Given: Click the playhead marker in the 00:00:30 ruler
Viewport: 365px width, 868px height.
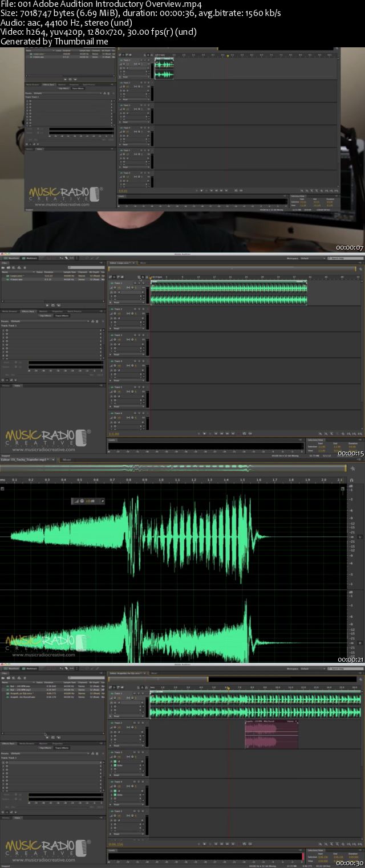Looking at the screenshot, I should coord(228,688).
